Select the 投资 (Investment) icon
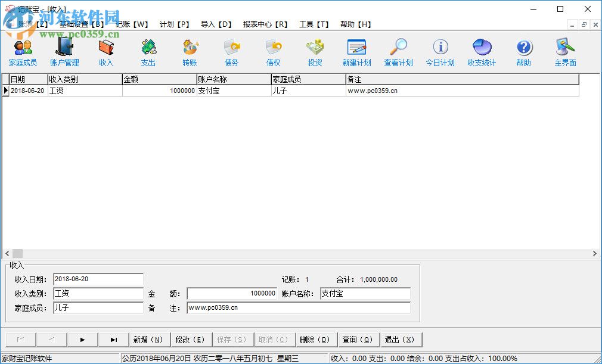The width and height of the screenshot is (602, 364). click(x=315, y=51)
